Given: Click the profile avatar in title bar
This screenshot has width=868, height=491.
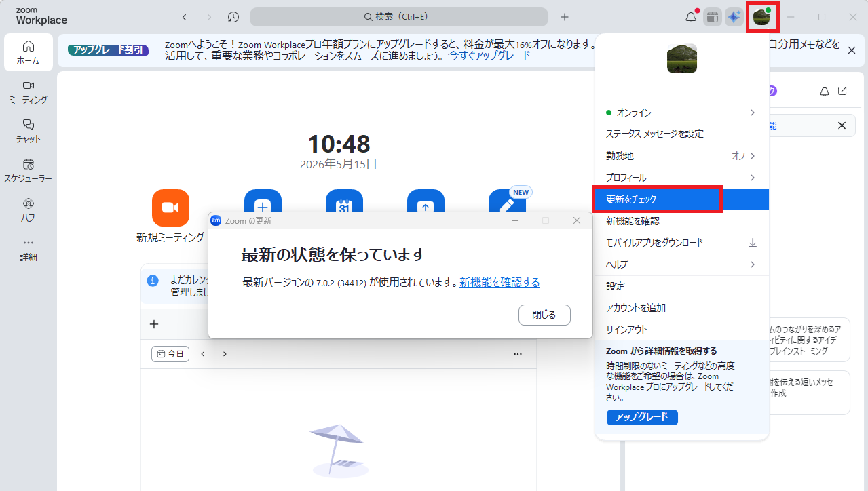Looking at the screenshot, I should click(x=761, y=17).
